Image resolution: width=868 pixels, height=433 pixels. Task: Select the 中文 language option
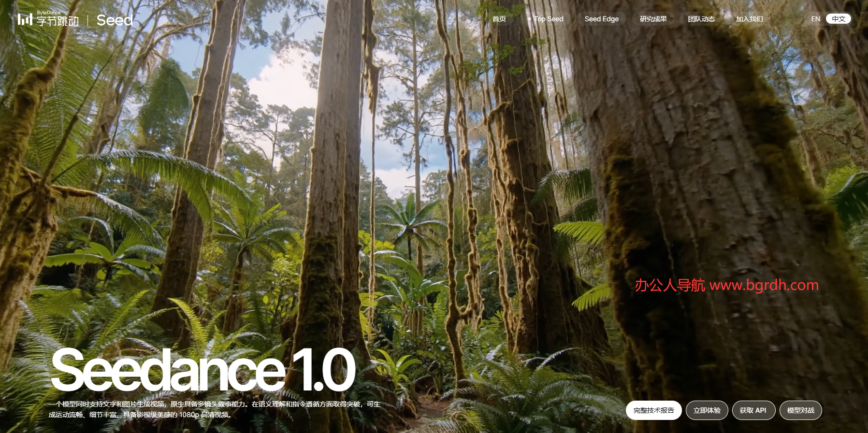click(x=838, y=19)
